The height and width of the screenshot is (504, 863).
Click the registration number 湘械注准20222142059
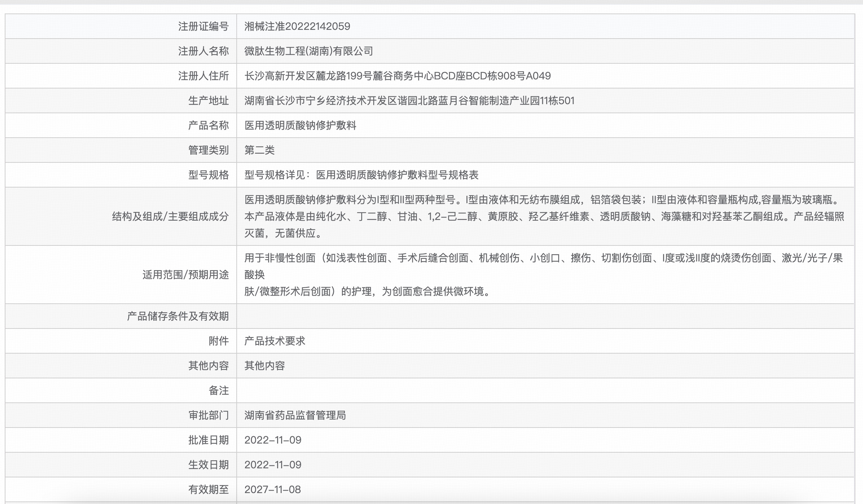[297, 26]
